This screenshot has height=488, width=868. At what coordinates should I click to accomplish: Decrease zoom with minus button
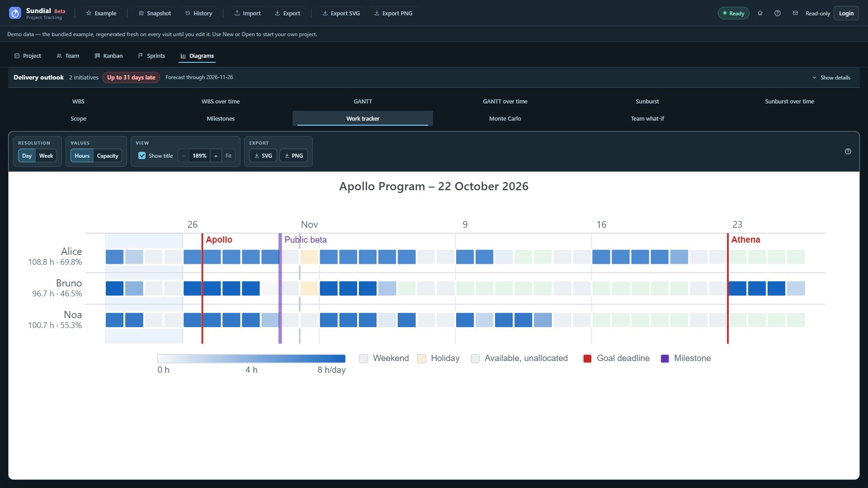coord(184,156)
